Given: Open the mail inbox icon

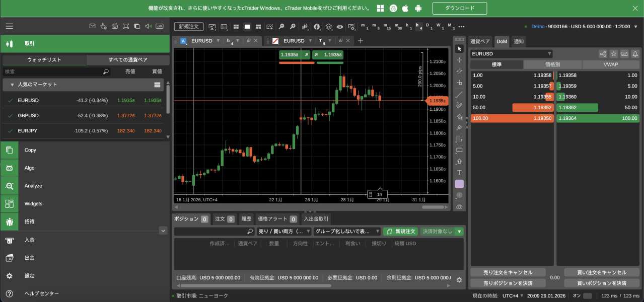Looking at the screenshot, I should pos(92,26).
